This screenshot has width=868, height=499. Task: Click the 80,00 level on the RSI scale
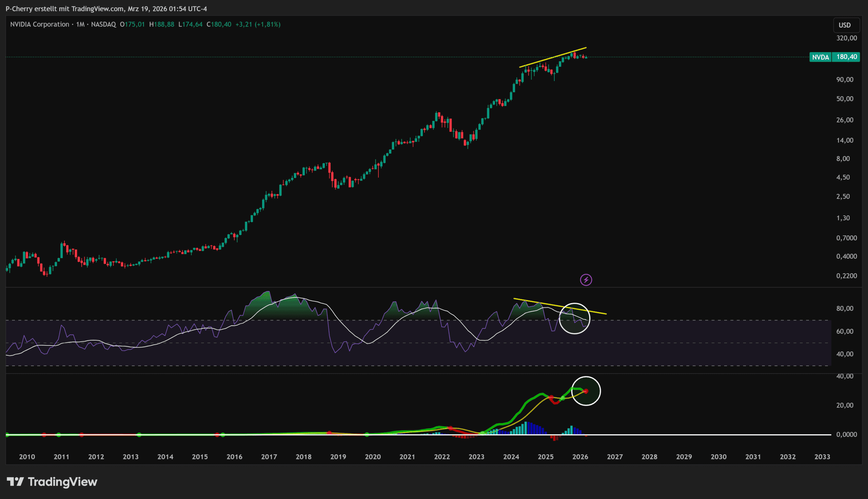tap(845, 308)
